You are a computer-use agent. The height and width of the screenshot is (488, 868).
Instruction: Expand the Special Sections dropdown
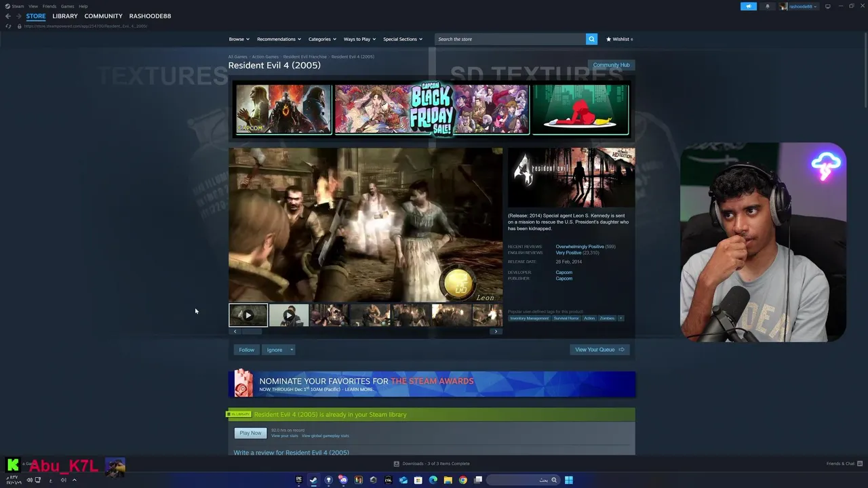click(403, 39)
